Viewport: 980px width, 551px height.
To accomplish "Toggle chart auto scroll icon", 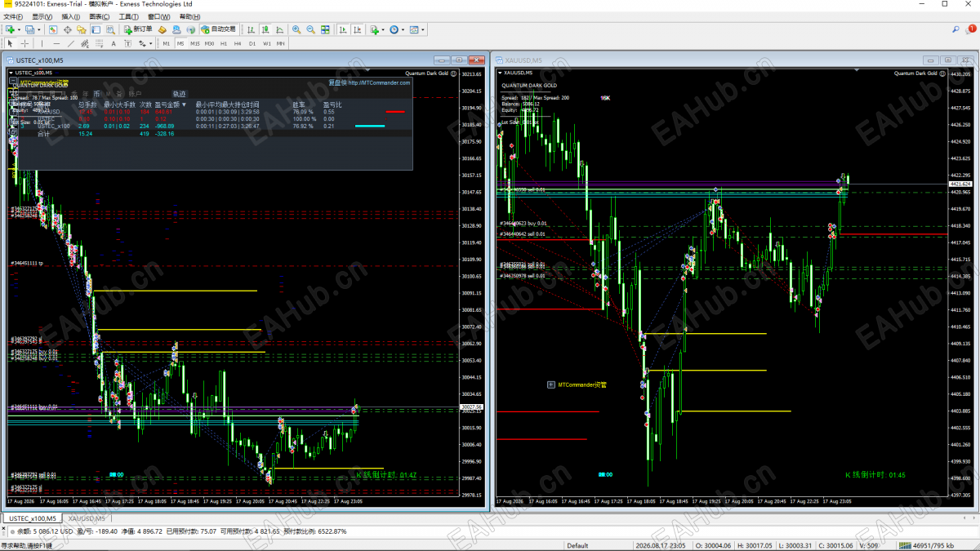I will pos(343,29).
